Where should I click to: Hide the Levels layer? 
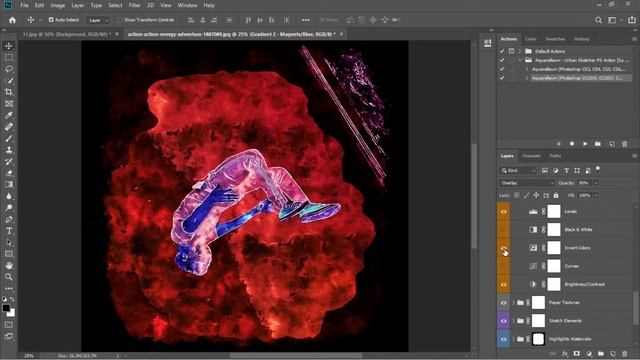click(503, 211)
